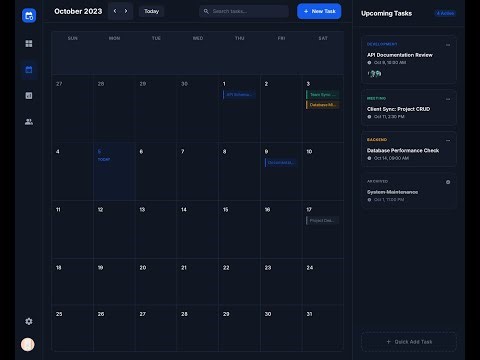Select October 26 in the calendar
This screenshot has height=360, width=480.
coord(114,328)
